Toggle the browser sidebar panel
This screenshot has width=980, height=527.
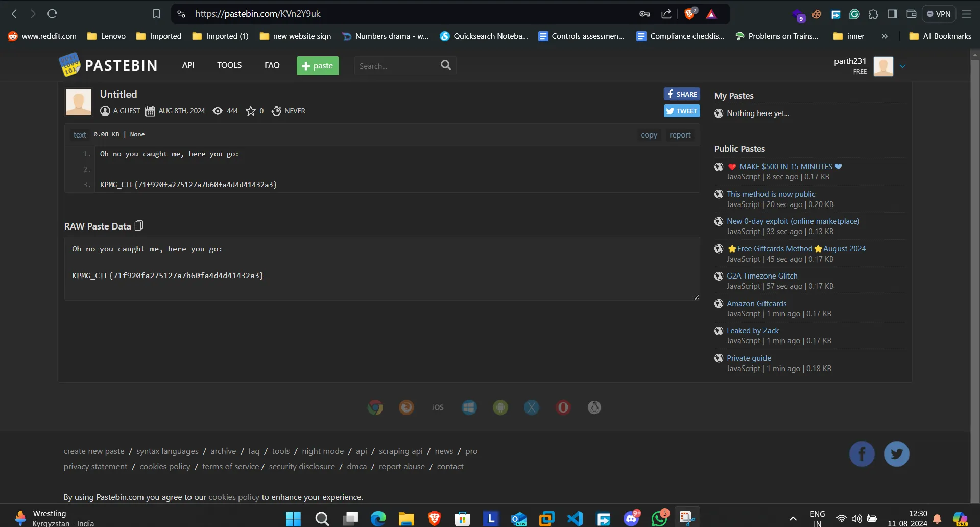[892, 14]
